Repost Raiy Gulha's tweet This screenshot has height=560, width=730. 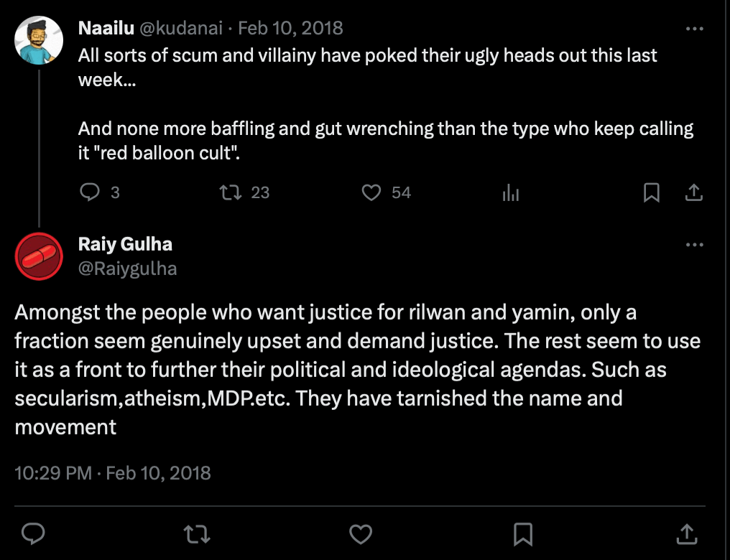(x=194, y=533)
